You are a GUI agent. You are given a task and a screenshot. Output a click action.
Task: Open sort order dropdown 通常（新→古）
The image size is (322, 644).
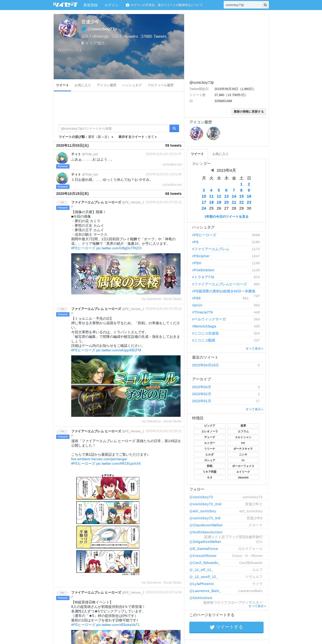pyautogui.click(x=101, y=137)
